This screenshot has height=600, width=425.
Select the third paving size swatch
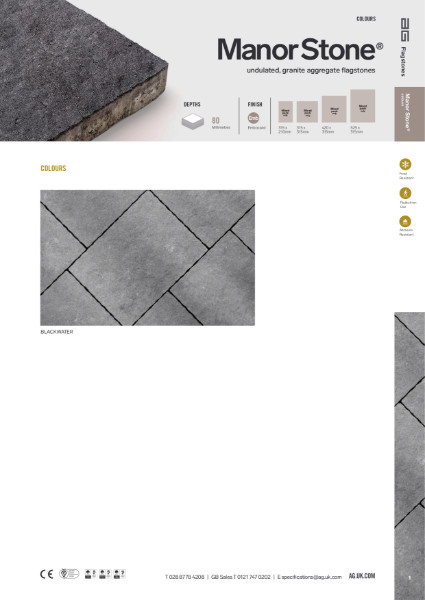click(334, 109)
